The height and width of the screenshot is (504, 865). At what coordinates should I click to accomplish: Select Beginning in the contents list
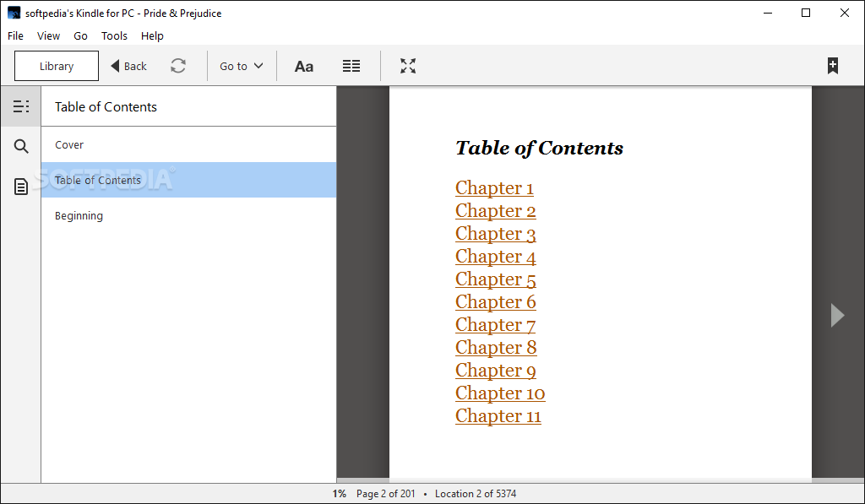188,215
